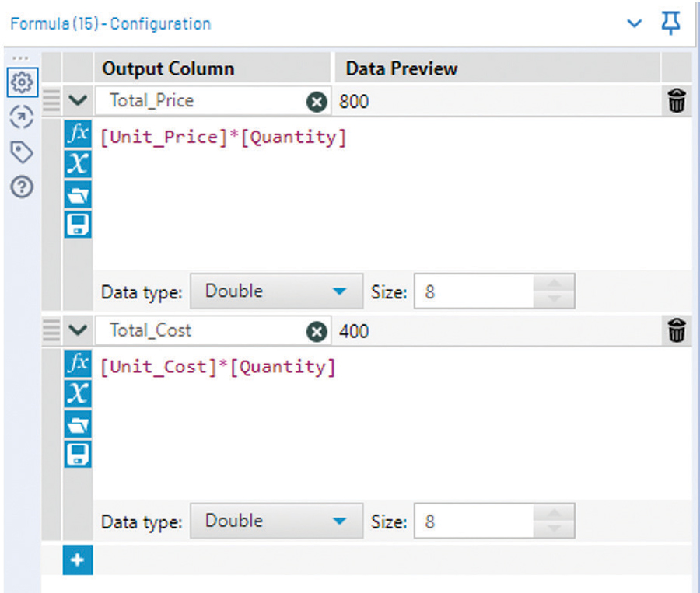
Task: Open columns and constants icon for Total_Cost
Action: coord(79,393)
